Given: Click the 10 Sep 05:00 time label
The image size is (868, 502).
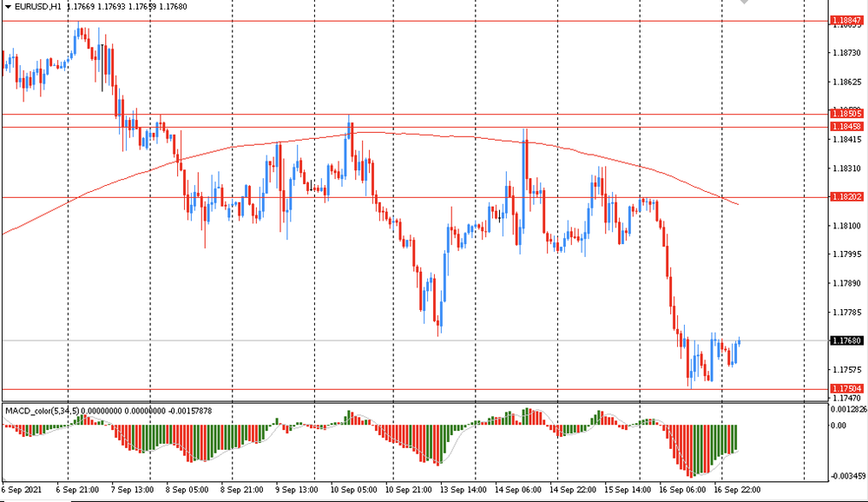Looking at the screenshot, I should [x=354, y=490].
